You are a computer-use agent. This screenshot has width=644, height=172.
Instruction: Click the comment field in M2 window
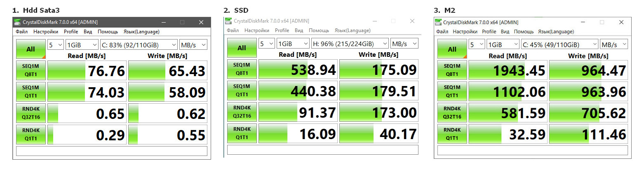point(533,151)
